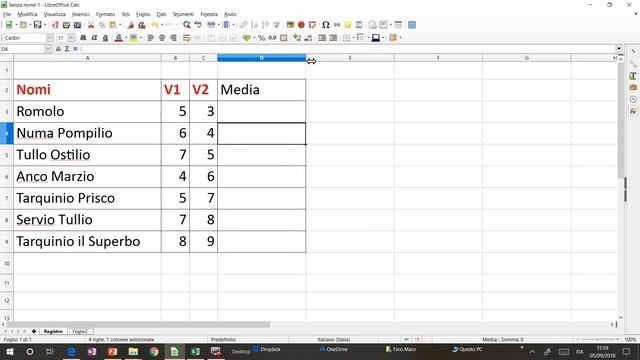Click the Export as PDF icon
The image size is (640, 360).
click(55, 25)
